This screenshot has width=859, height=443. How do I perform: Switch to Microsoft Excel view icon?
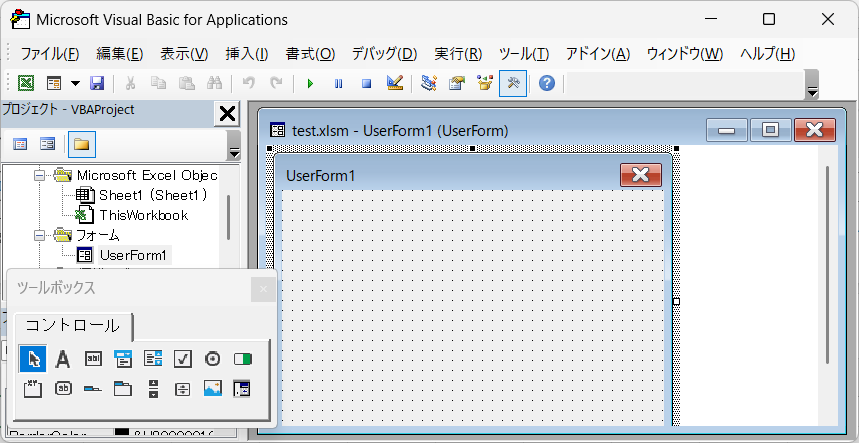[26, 83]
